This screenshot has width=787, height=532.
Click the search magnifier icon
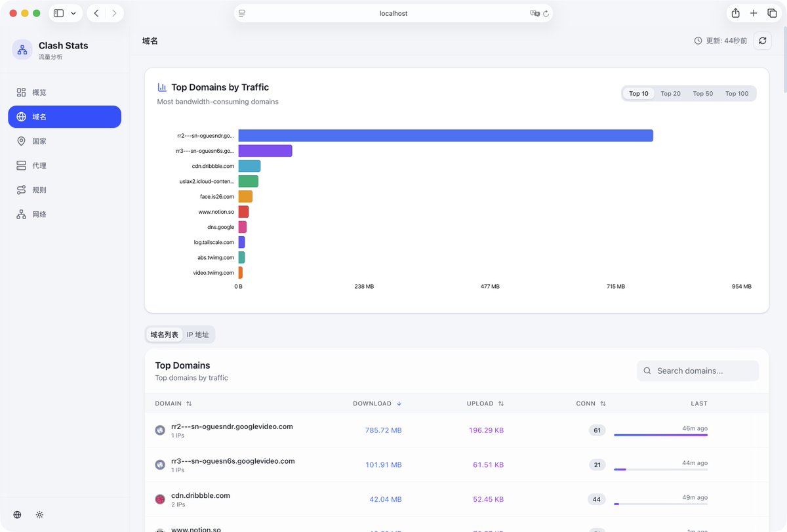coord(647,371)
